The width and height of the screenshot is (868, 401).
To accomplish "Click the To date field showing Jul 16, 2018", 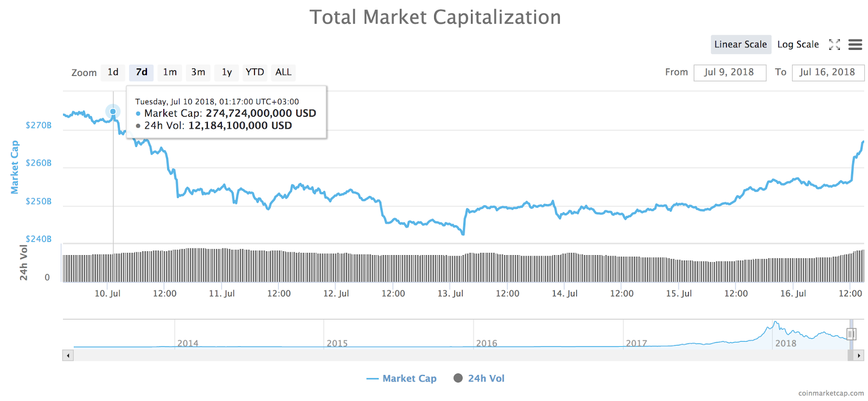I will point(828,72).
